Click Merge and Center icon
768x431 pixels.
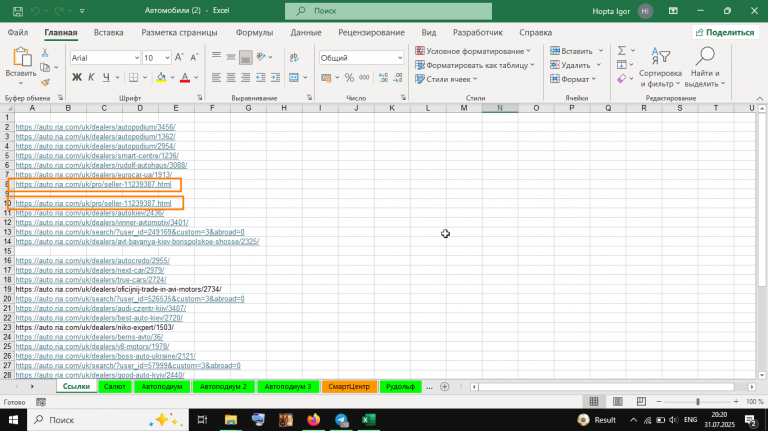click(x=294, y=77)
